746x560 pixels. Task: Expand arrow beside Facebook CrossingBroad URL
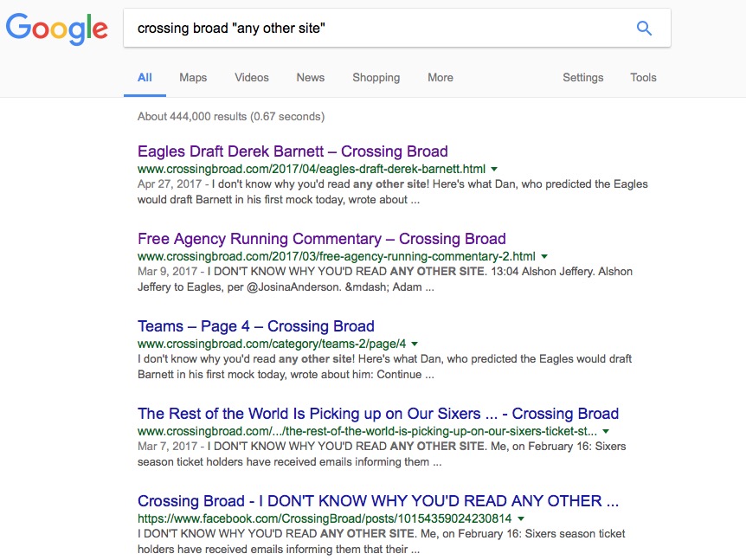pyautogui.click(x=520, y=519)
